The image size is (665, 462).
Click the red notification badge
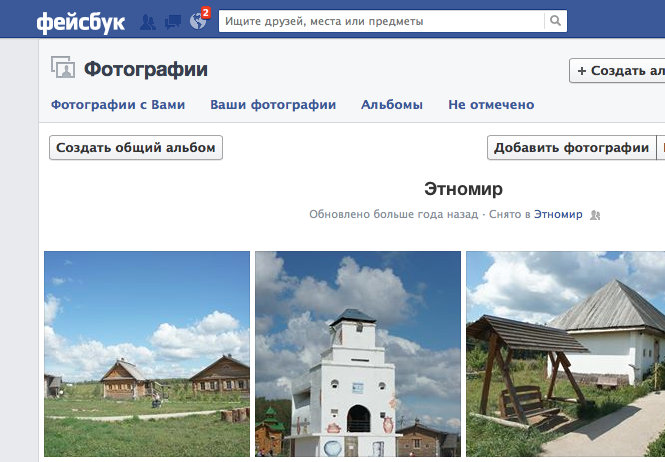click(205, 13)
